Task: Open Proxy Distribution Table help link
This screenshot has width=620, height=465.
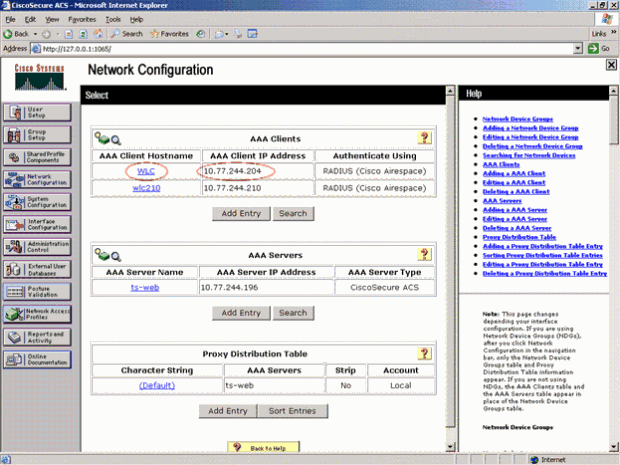Action: pos(519,237)
